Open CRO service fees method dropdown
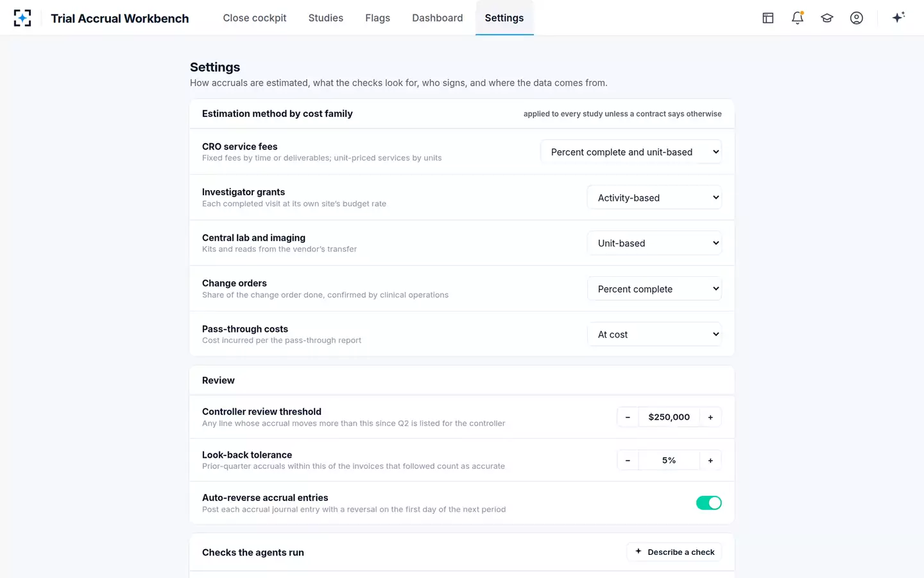 pyautogui.click(x=631, y=152)
